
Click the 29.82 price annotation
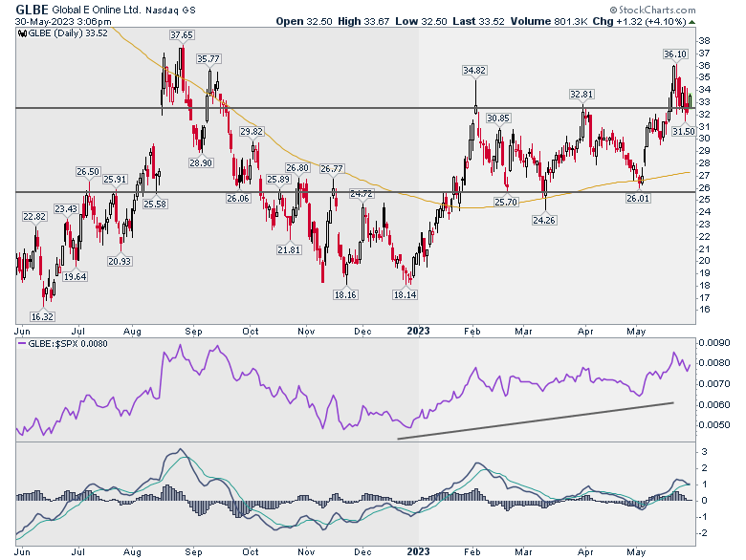252,132
